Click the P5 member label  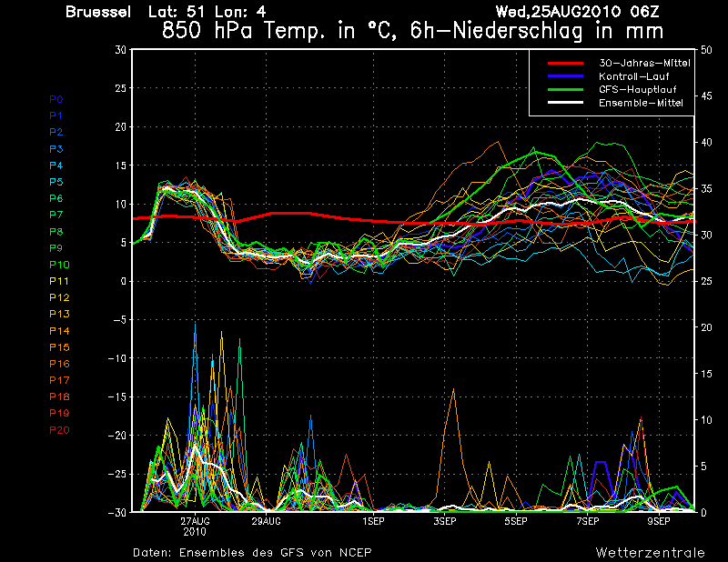[x=56, y=182]
